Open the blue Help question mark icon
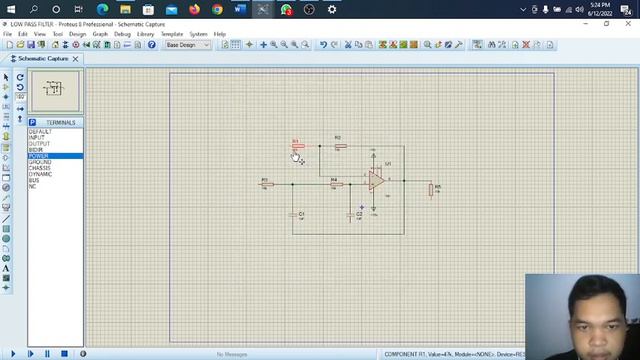Viewport: 640px width, 360px height. tap(152, 45)
